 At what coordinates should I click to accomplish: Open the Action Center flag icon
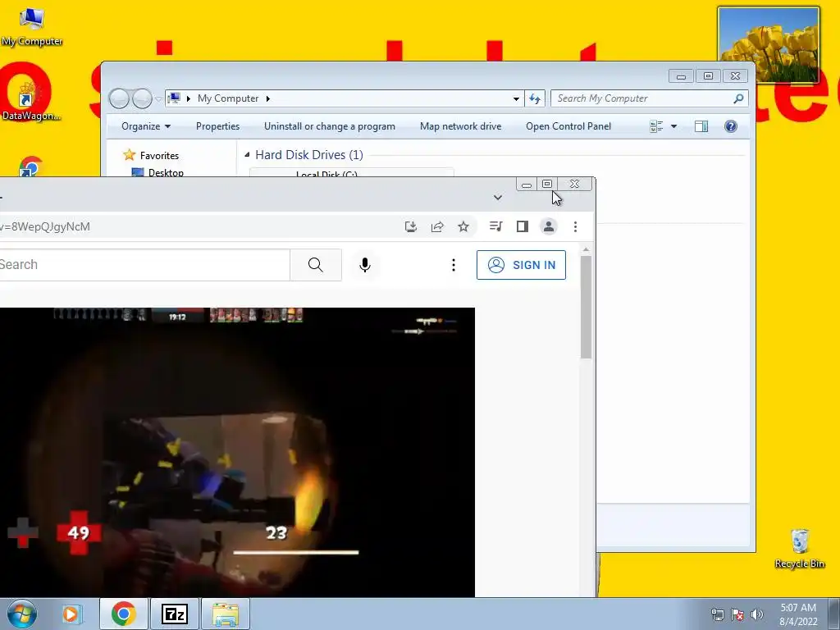pos(737,614)
